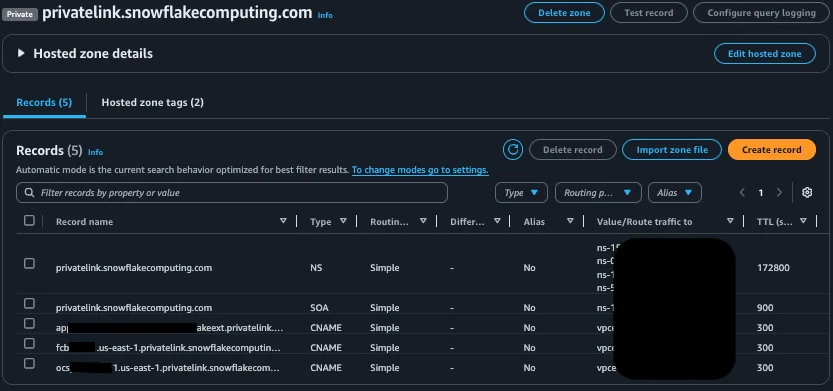Select all records header checkbox
This screenshot has width=833, height=391.
[29, 220]
